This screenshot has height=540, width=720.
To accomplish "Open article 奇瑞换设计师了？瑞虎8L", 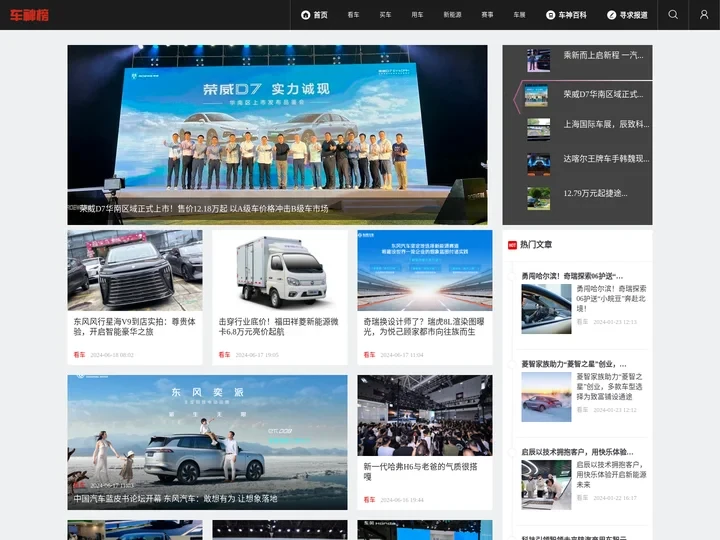I will tap(424, 326).
